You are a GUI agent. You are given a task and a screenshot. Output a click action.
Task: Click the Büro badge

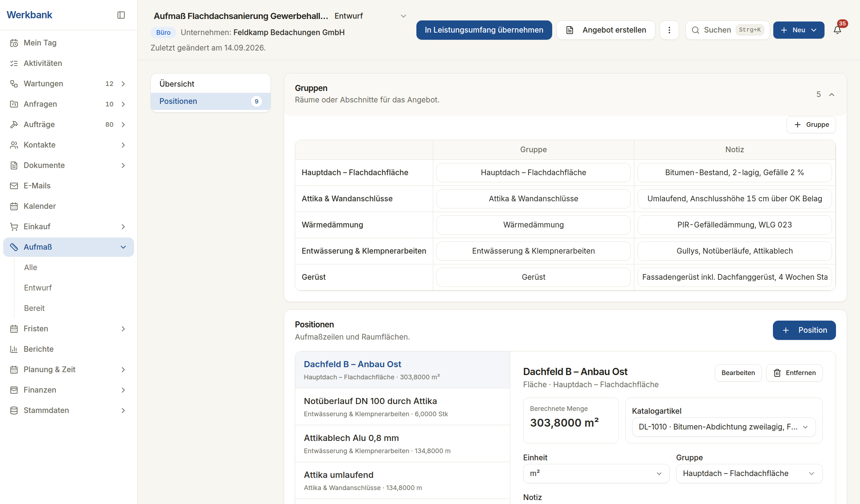[x=163, y=33]
